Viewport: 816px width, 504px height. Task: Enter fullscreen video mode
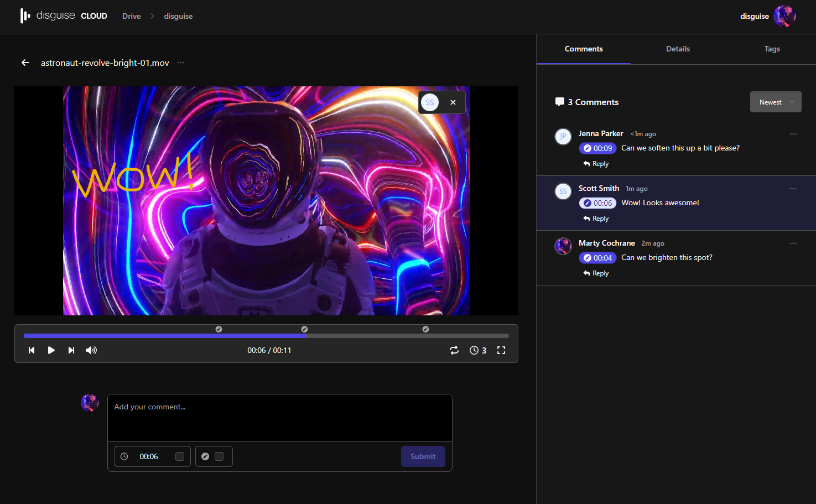[501, 350]
